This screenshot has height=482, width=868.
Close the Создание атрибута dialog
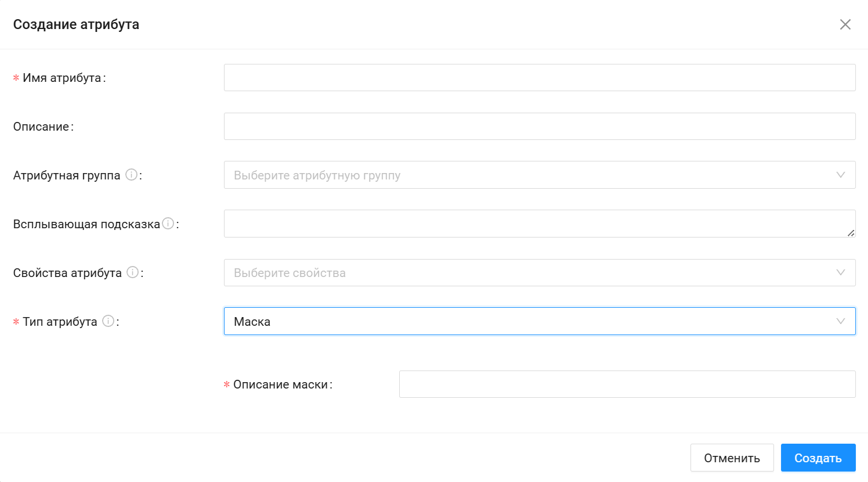tap(845, 24)
